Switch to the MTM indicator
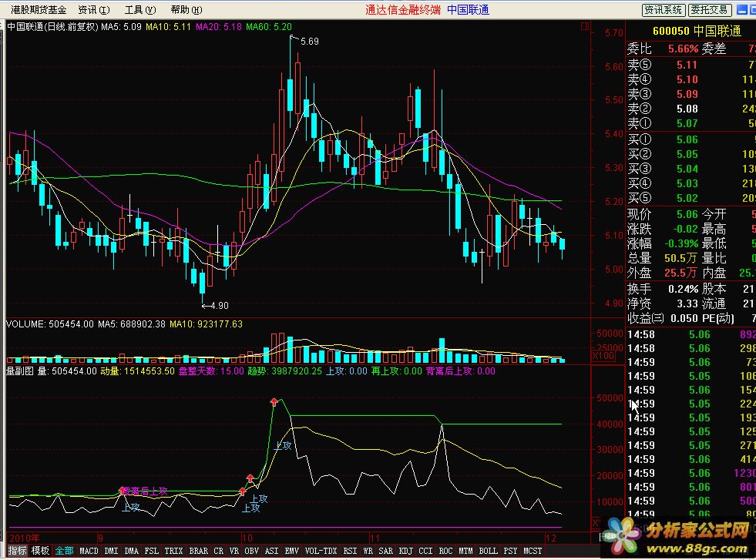756x560 pixels. point(465,550)
